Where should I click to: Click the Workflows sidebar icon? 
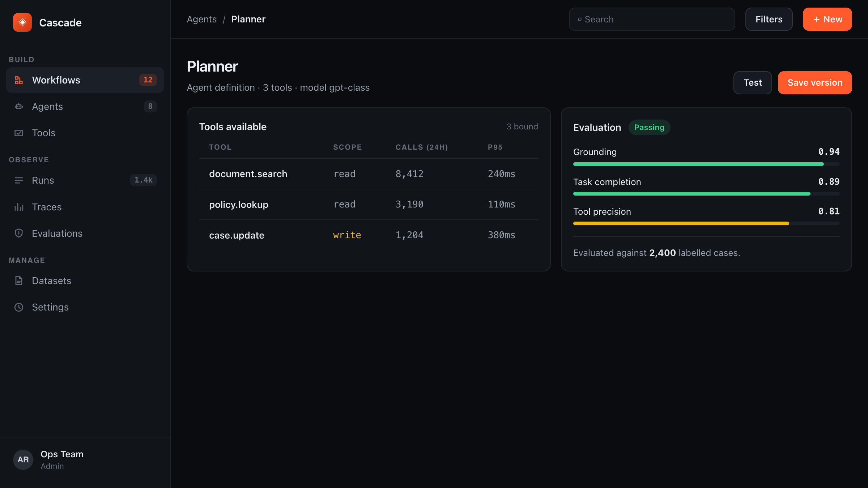[x=19, y=80]
